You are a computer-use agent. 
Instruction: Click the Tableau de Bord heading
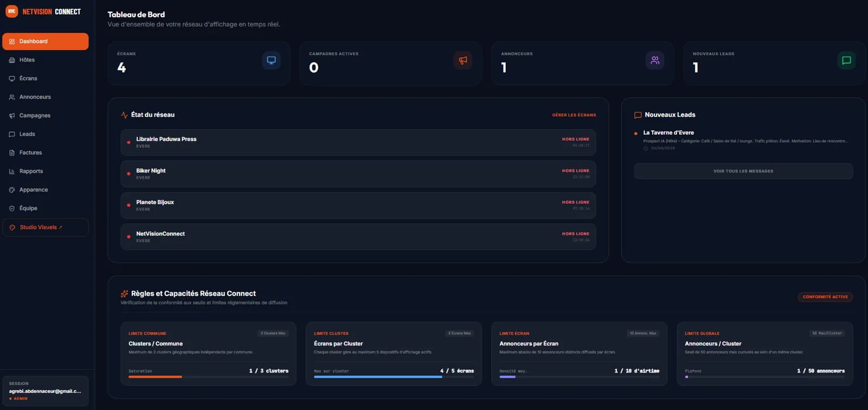pos(136,15)
